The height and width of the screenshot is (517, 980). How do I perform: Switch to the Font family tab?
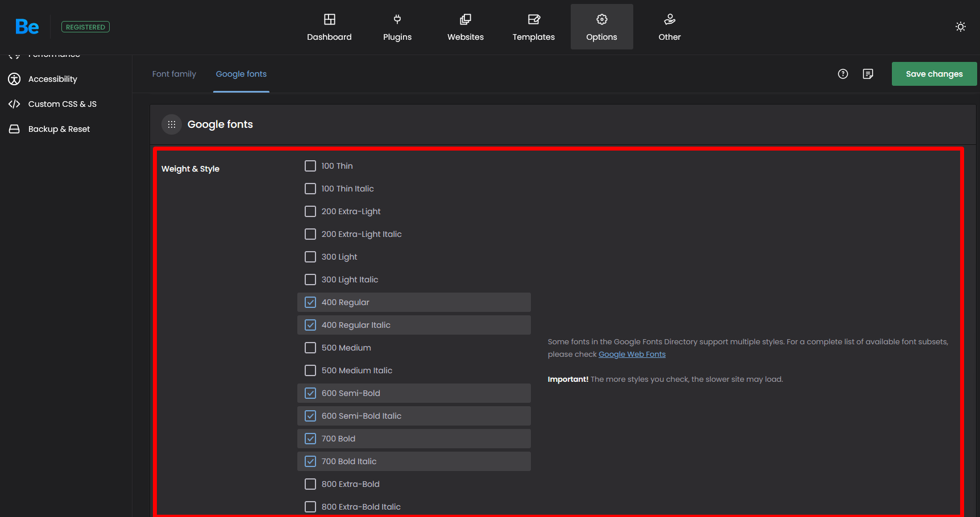click(174, 74)
